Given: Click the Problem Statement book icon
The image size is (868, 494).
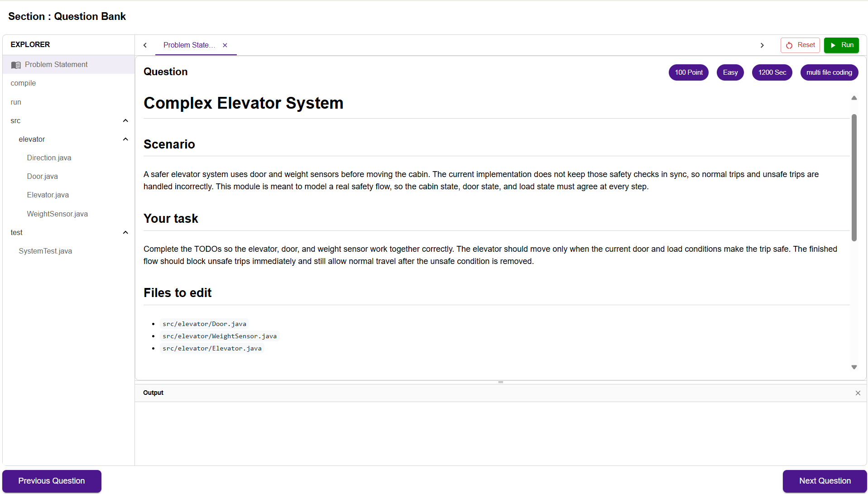Looking at the screenshot, I should 16,65.
